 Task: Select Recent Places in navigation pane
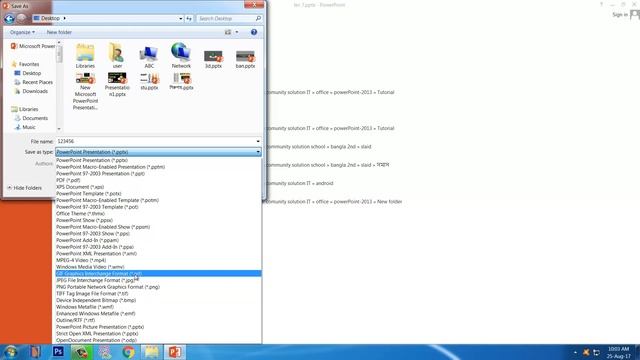coord(33,82)
